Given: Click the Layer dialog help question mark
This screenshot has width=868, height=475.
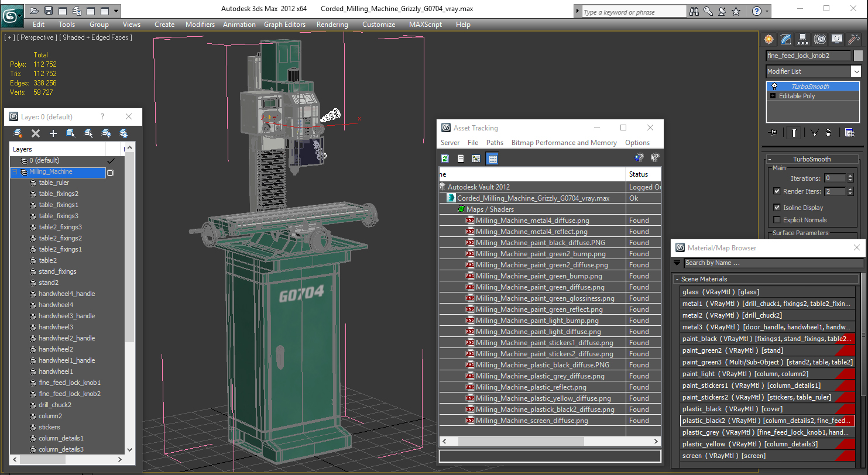Looking at the screenshot, I should (x=102, y=116).
